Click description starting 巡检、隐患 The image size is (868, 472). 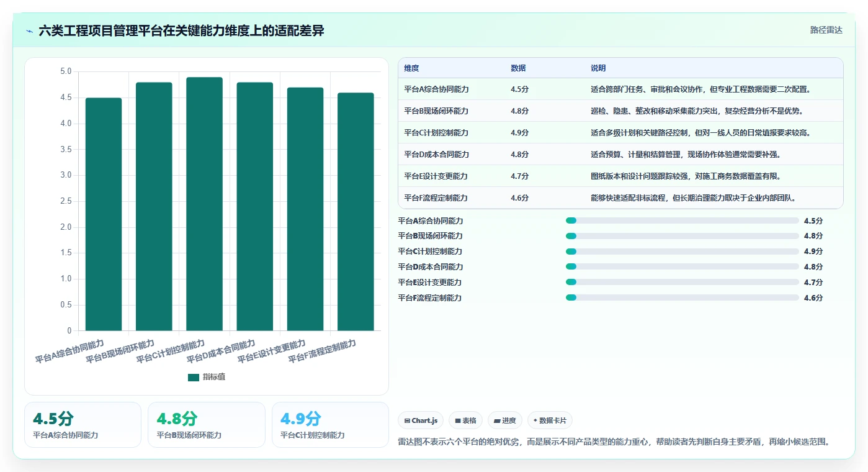[x=697, y=111]
